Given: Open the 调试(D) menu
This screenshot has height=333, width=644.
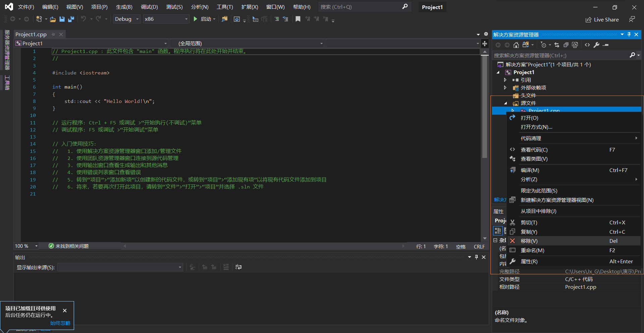Looking at the screenshot, I should pyautogui.click(x=149, y=7).
